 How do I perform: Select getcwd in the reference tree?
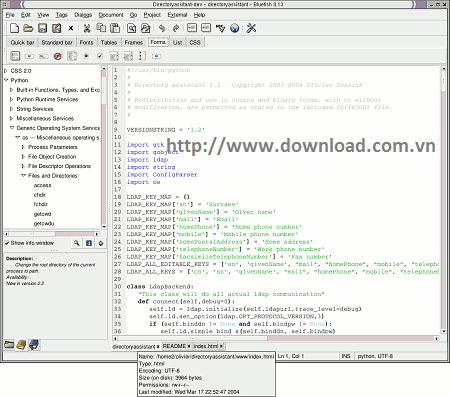(42, 214)
